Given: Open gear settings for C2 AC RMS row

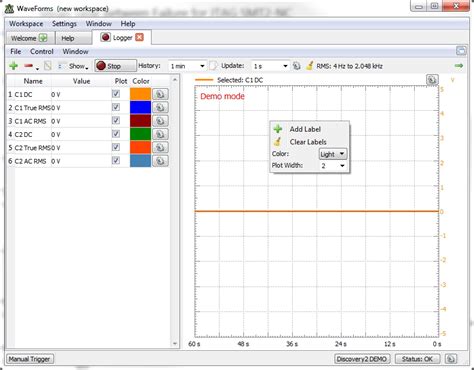Looking at the screenshot, I should coord(160,161).
